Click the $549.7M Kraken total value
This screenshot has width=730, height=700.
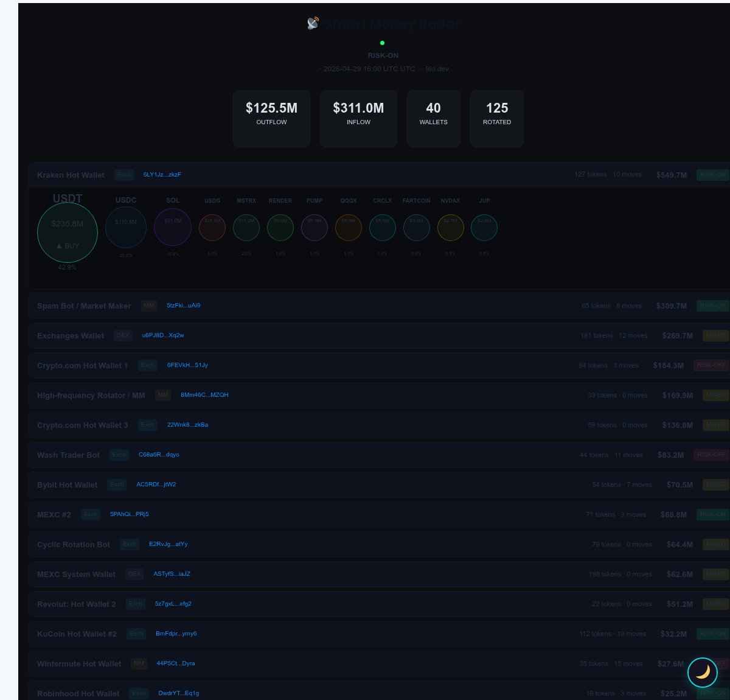click(x=672, y=175)
